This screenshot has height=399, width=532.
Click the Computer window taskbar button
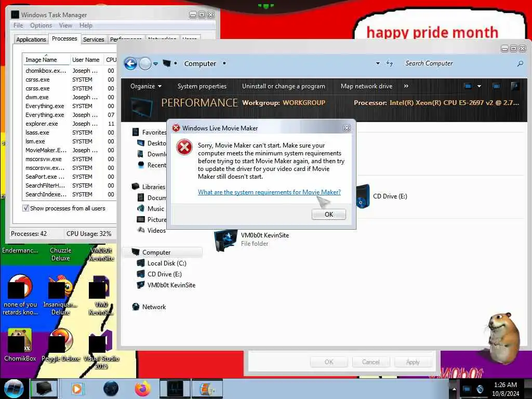44,389
